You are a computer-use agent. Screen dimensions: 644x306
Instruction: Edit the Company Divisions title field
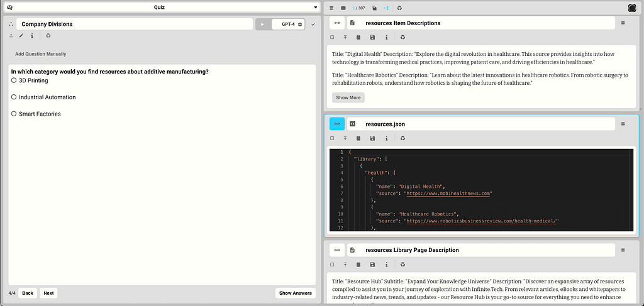135,25
